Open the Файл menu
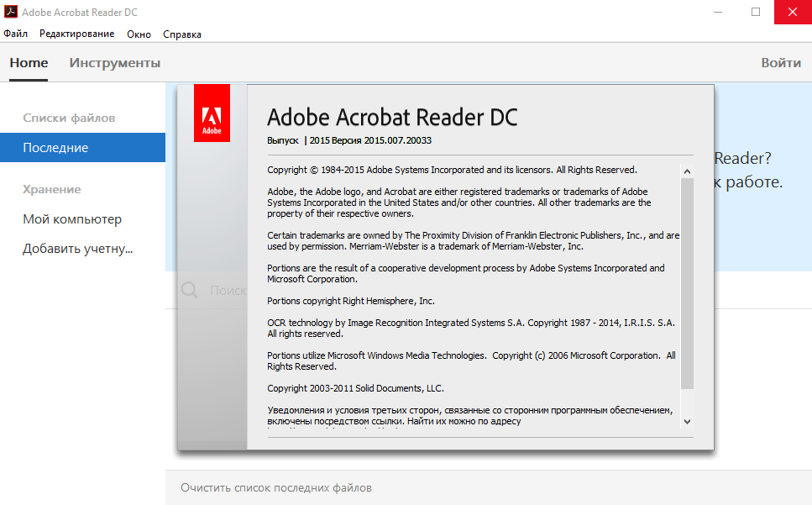 (16, 34)
